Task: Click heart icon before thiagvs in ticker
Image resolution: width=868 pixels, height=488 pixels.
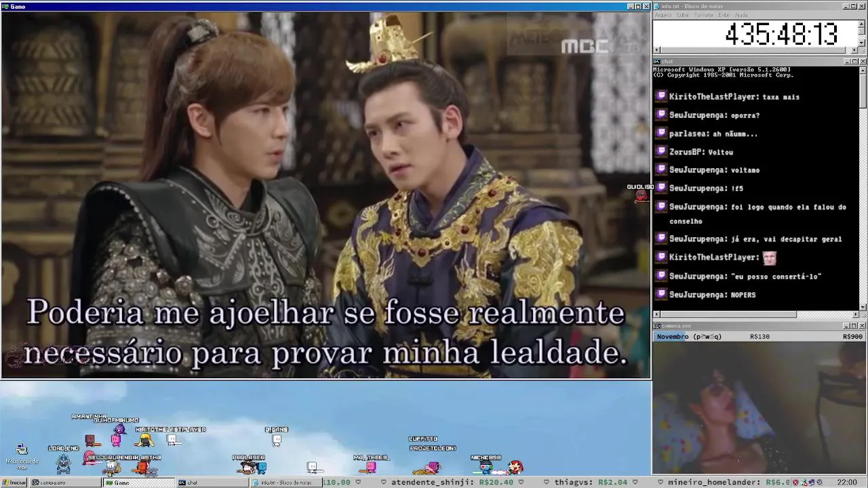Action: pos(548,483)
